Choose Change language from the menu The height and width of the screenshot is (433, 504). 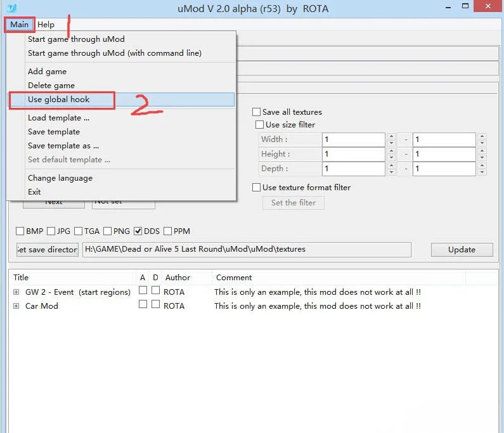60,178
